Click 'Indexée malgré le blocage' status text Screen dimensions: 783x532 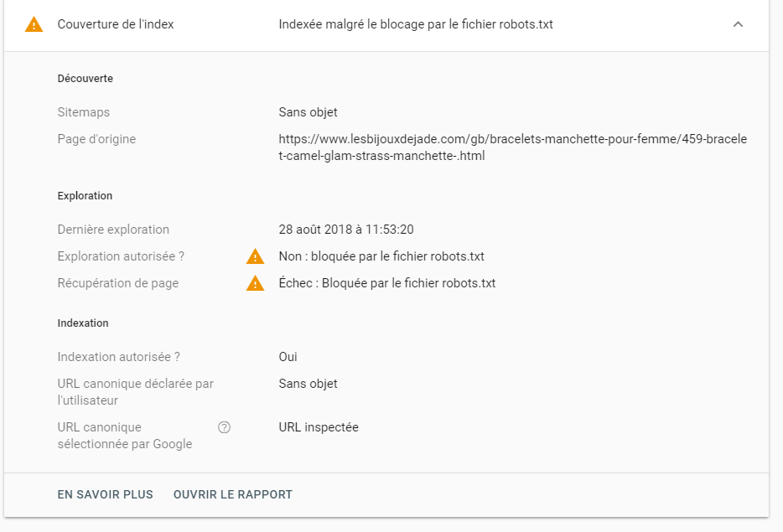(416, 24)
